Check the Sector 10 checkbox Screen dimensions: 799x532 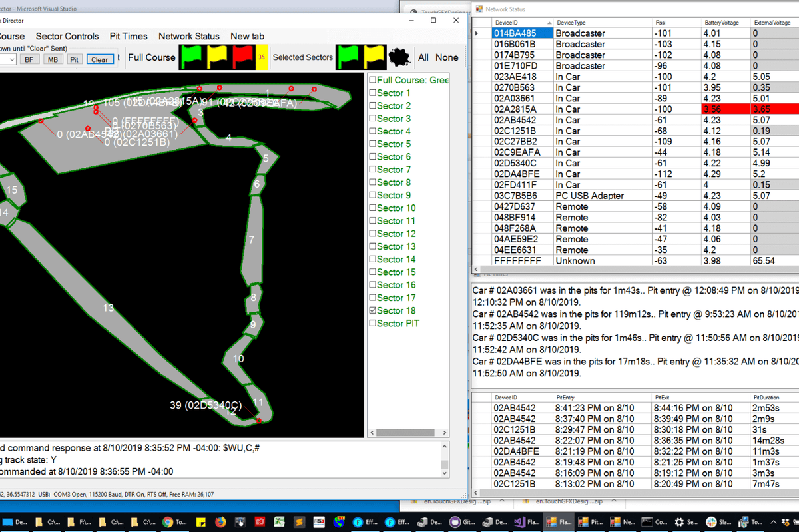point(372,208)
